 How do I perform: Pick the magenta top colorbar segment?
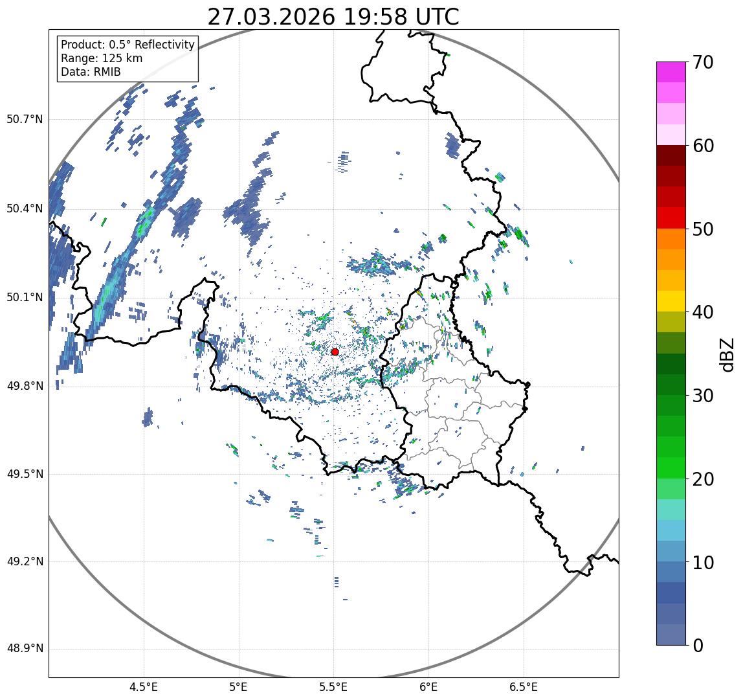[671, 72]
